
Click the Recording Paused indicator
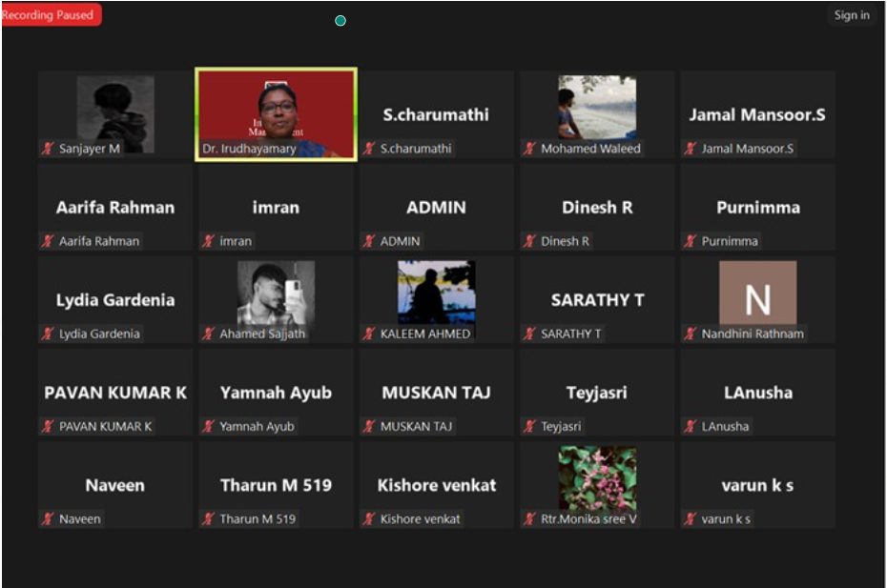(x=50, y=15)
